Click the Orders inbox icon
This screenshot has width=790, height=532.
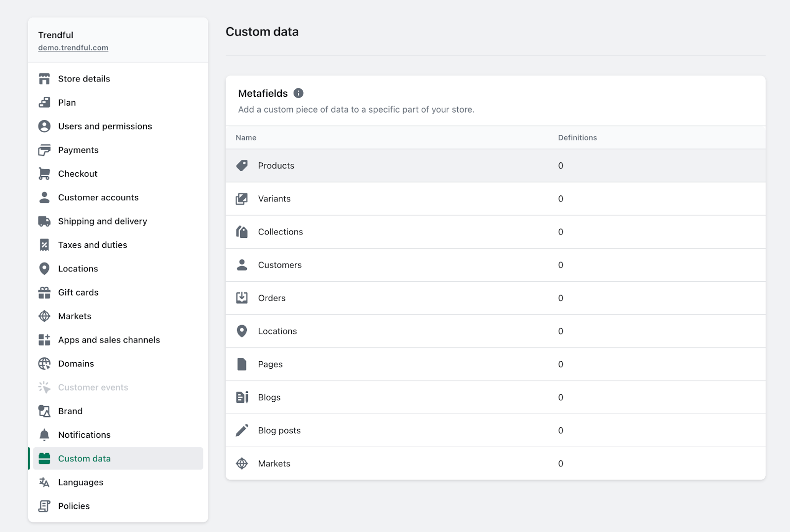click(242, 298)
